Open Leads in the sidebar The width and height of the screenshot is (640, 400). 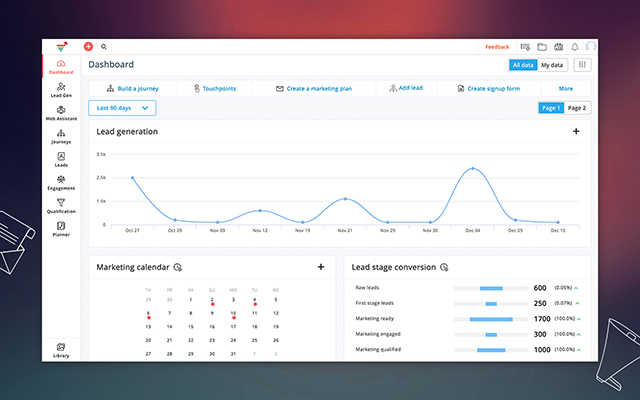coord(61,160)
